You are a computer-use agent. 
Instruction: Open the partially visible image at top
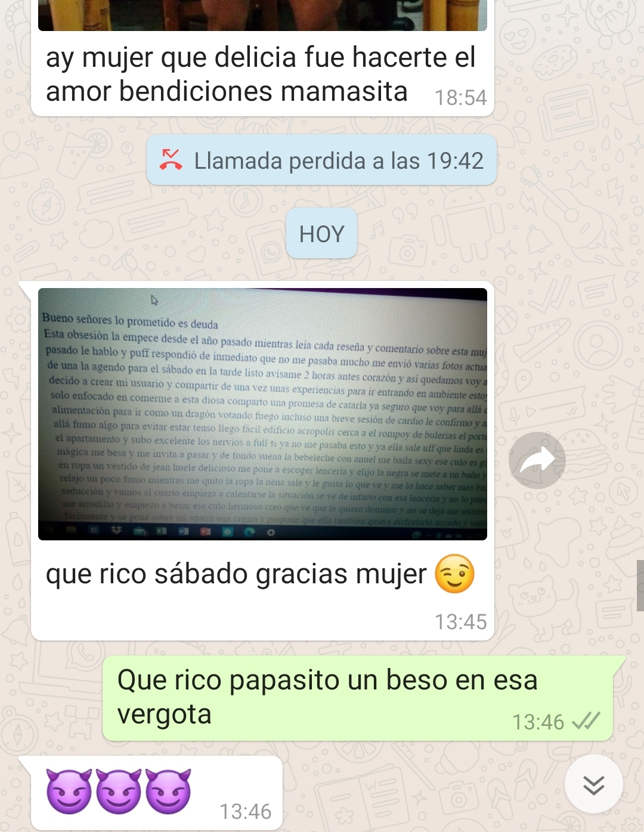[x=262, y=15]
